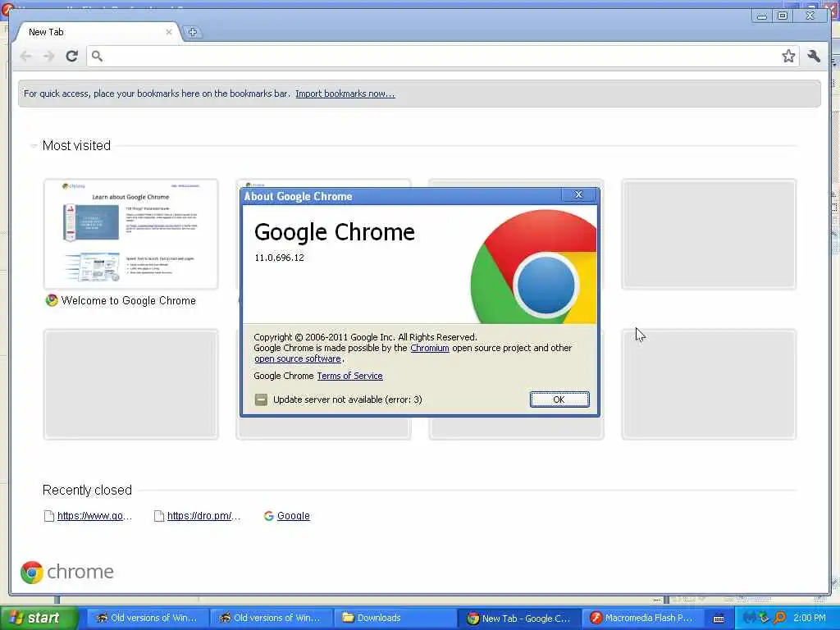Switch to first Old versions of Win... taskbar item
The image size is (840, 630).
tap(146, 619)
